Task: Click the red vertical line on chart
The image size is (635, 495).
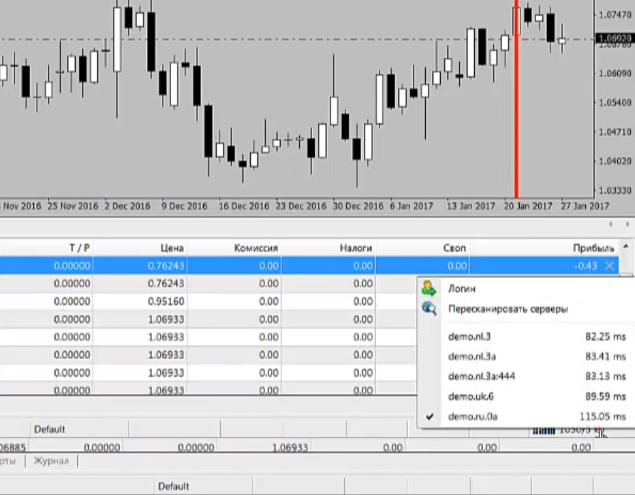Action: (x=516, y=99)
